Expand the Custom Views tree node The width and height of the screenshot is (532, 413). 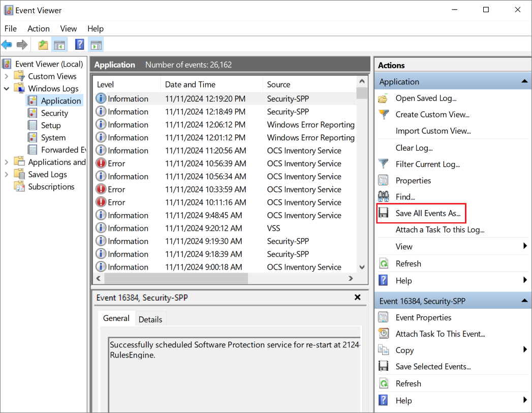[7, 76]
